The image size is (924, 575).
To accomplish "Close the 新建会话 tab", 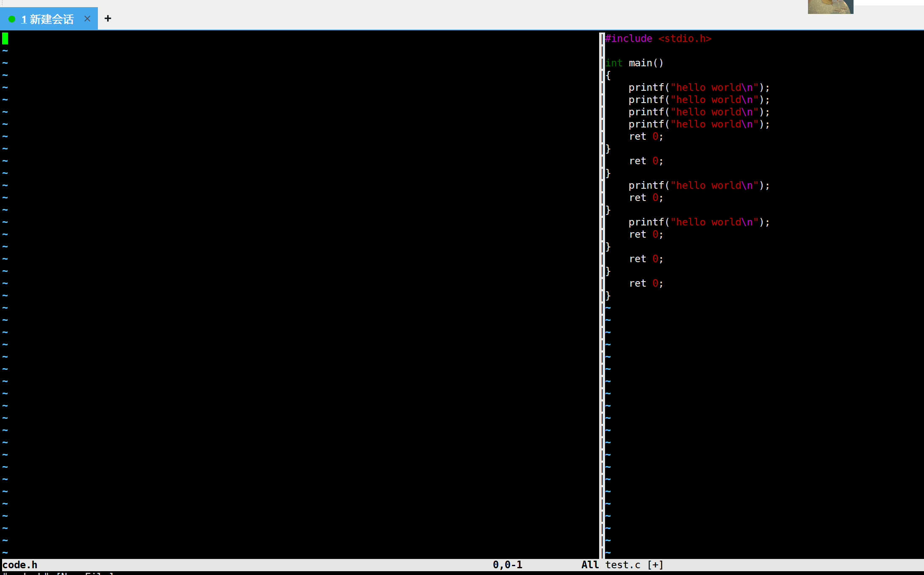I will 87,19.
